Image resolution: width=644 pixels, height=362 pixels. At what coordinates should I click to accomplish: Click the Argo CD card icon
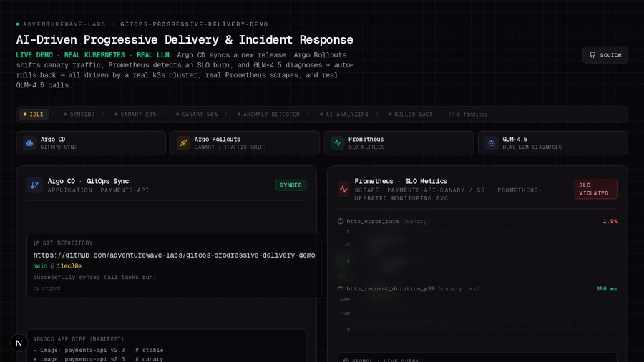coord(29,143)
